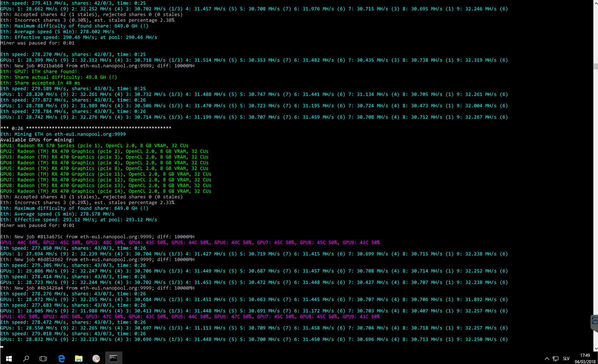598x364 pixels.
Task: Click 'Eth speed: 278.784 MH/s' line
Action: click(73, 111)
